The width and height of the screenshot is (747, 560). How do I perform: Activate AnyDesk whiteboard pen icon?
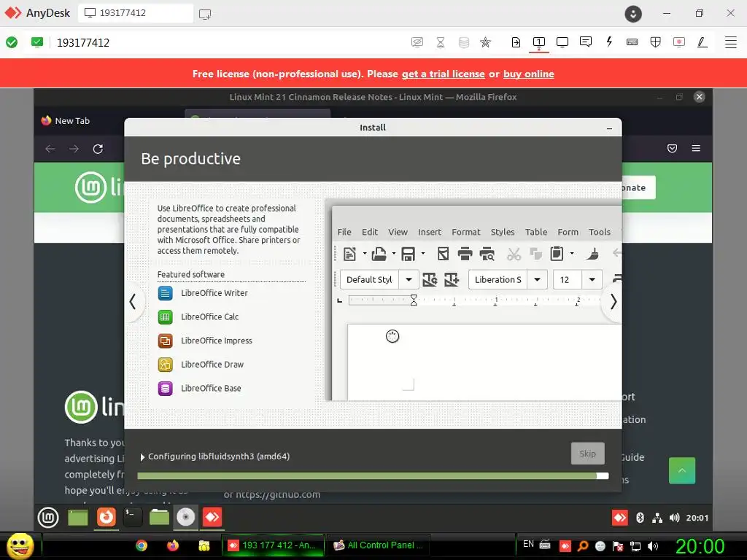[x=703, y=42]
